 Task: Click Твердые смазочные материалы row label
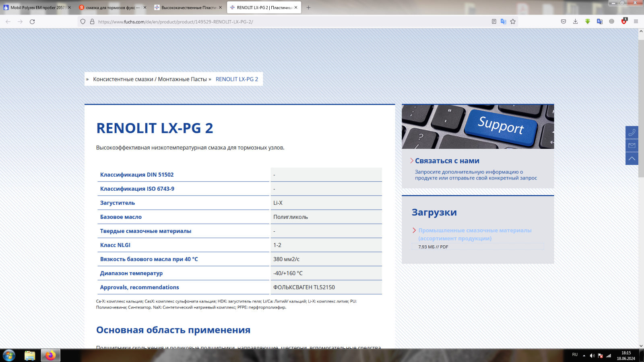pyautogui.click(x=146, y=231)
